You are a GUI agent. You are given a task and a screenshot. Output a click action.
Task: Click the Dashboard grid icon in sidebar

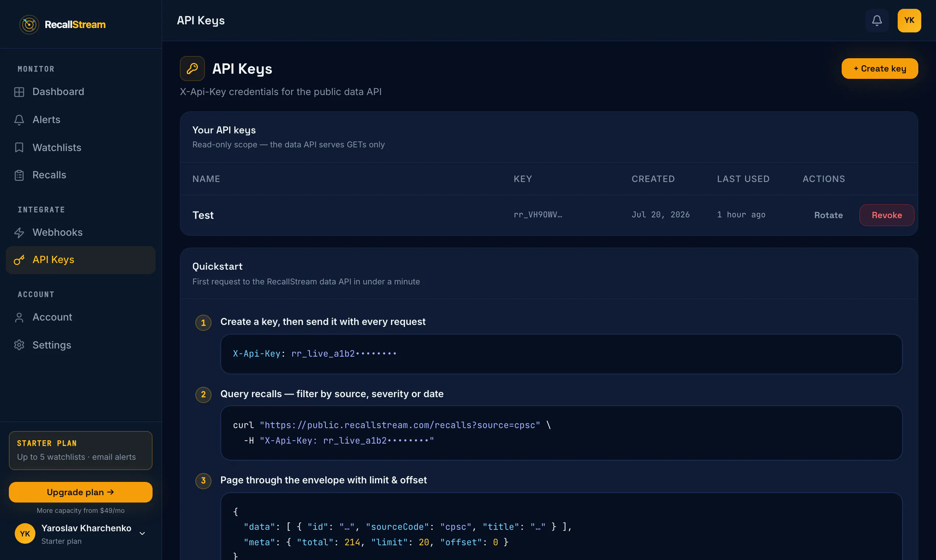(x=19, y=92)
